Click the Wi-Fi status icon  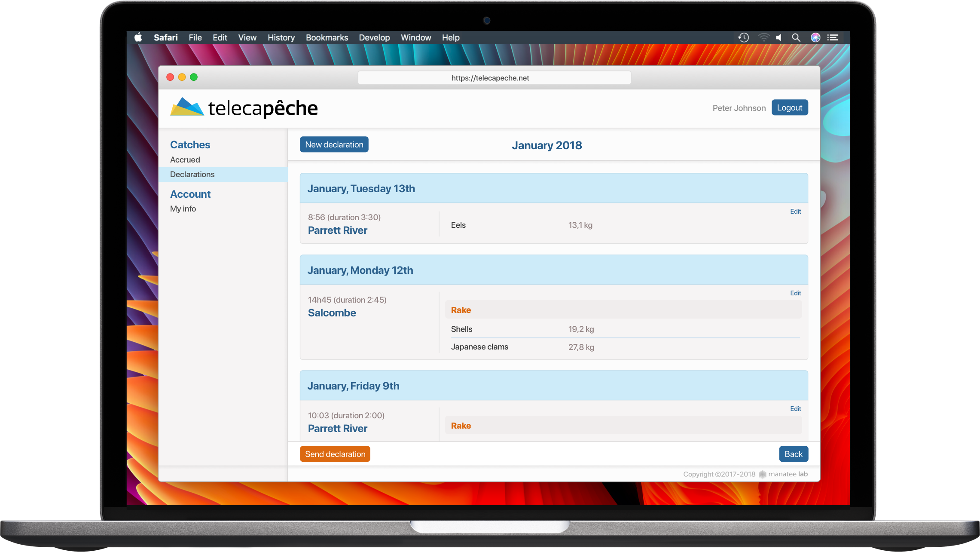tap(763, 37)
